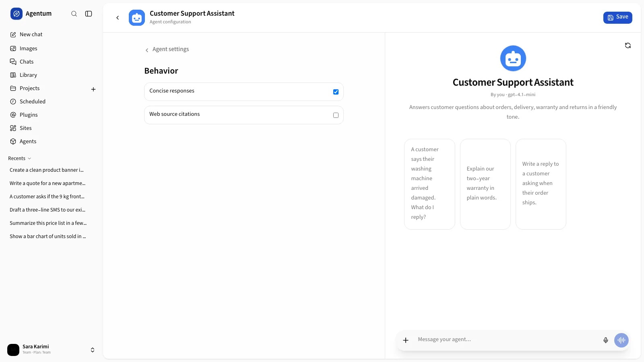Collapse the Recents section

tap(20, 158)
